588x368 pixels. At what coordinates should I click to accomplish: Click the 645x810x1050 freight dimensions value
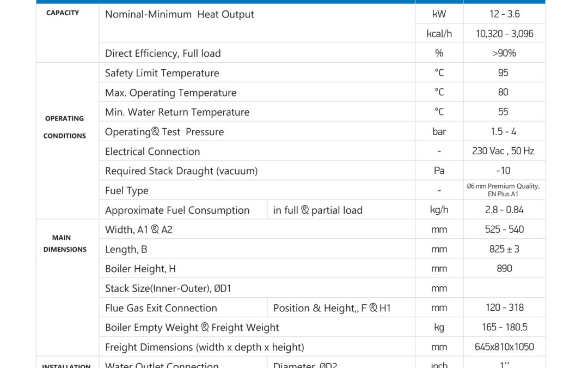(504, 347)
